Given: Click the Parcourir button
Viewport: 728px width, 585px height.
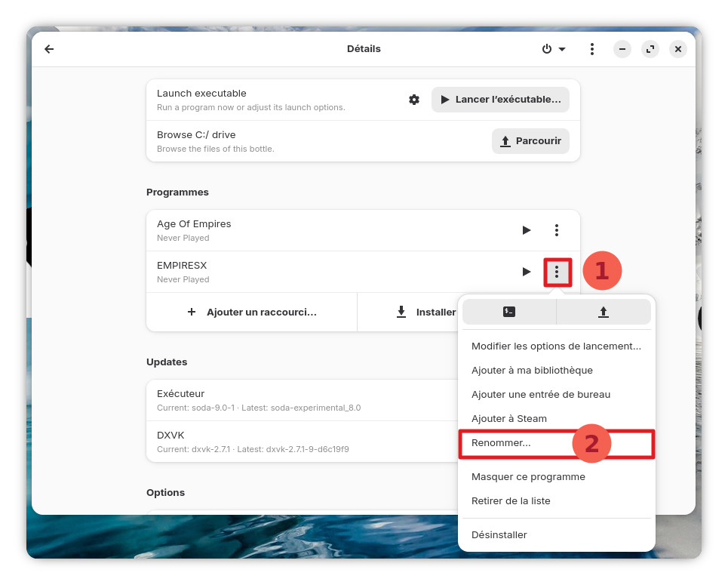Looking at the screenshot, I should point(530,141).
